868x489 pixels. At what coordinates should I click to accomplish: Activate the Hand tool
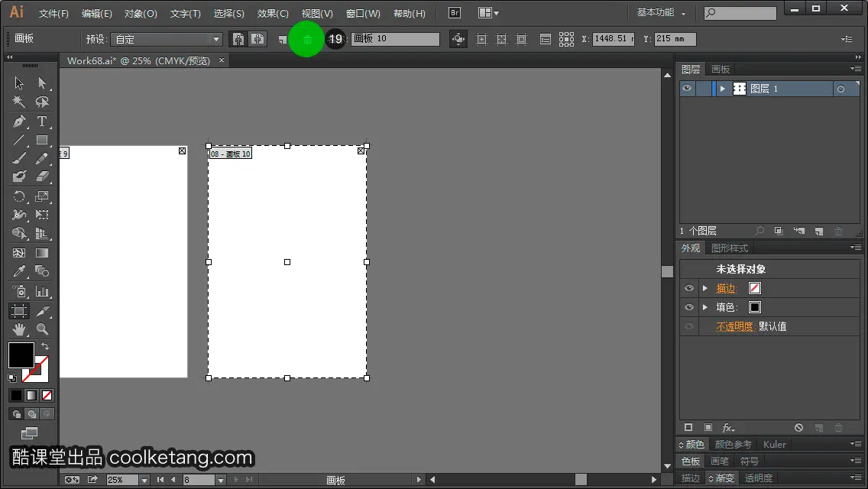(19, 329)
